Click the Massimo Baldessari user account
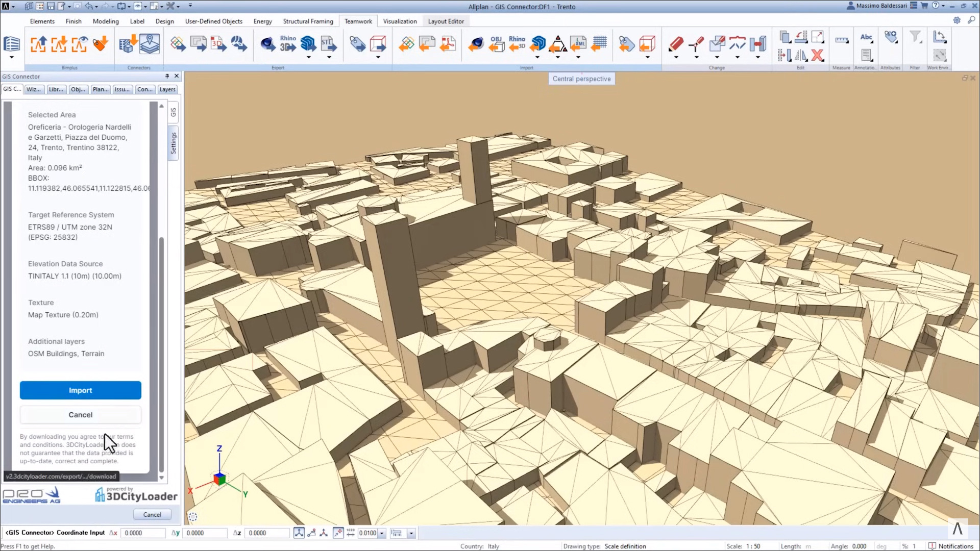Screen dimensions: 980x551 point(876,6)
